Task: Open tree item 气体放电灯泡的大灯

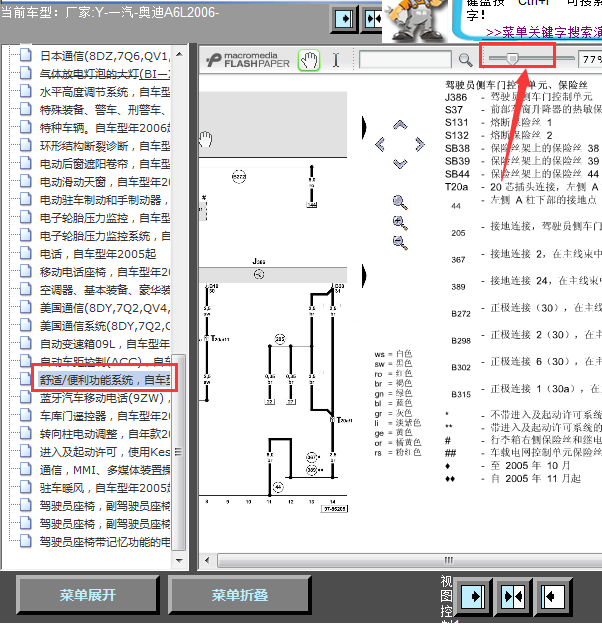Action: [x=105, y=74]
